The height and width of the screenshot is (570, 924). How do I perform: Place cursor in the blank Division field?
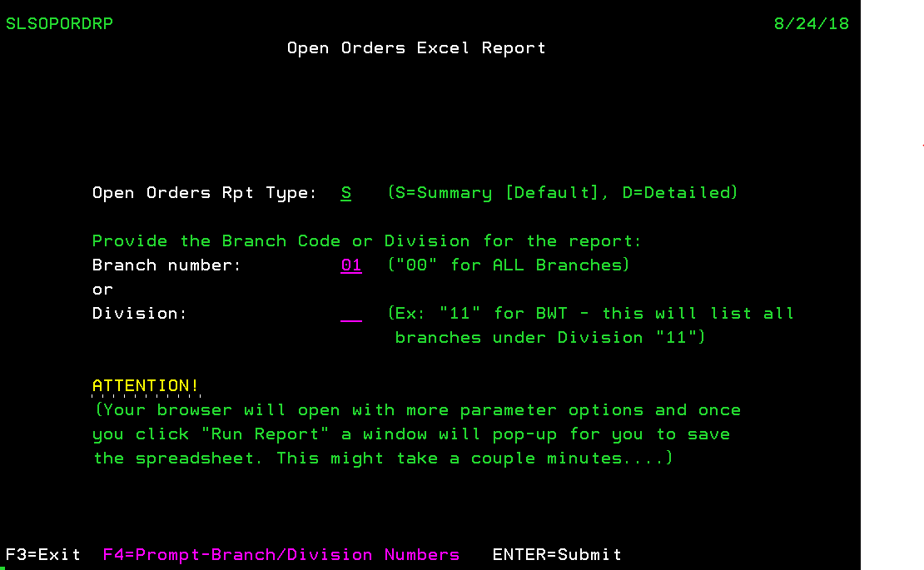click(351, 314)
